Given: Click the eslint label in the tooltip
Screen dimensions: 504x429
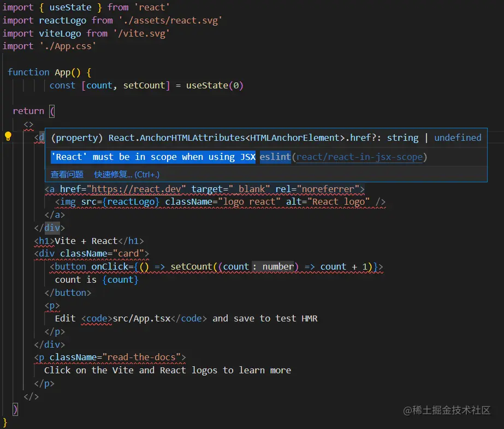Looking at the screenshot, I should [x=275, y=157].
